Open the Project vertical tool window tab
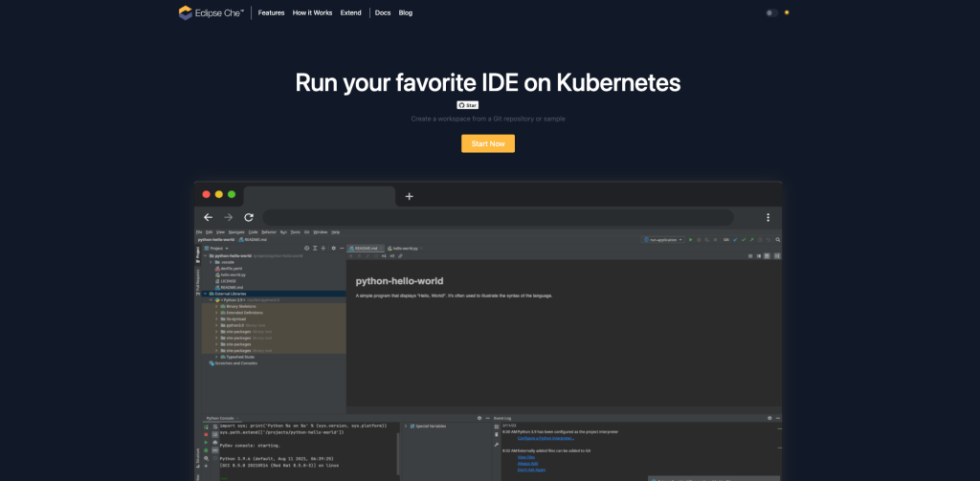 (198, 253)
